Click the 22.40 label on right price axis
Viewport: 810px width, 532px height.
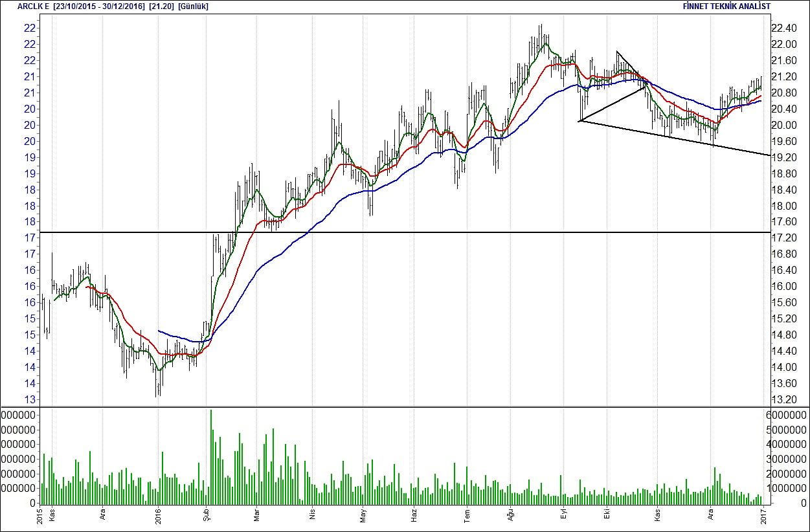pyautogui.click(x=784, y=28)
